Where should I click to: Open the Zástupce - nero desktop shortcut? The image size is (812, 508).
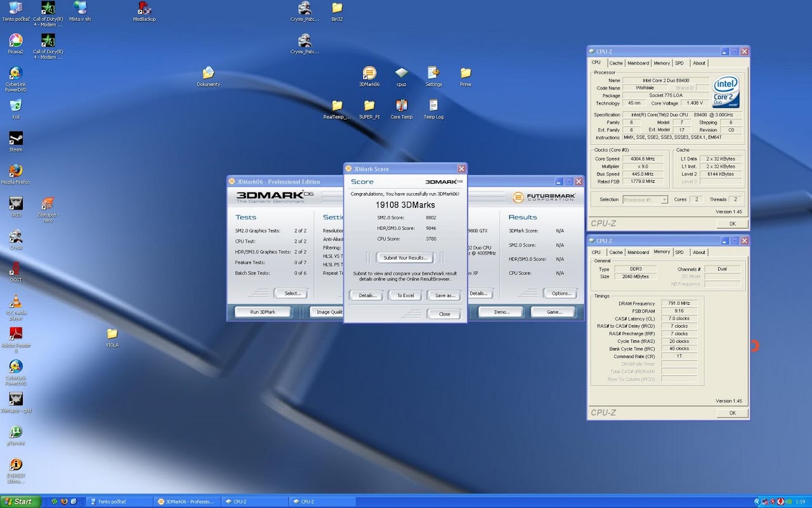click(x=48, y=209)
